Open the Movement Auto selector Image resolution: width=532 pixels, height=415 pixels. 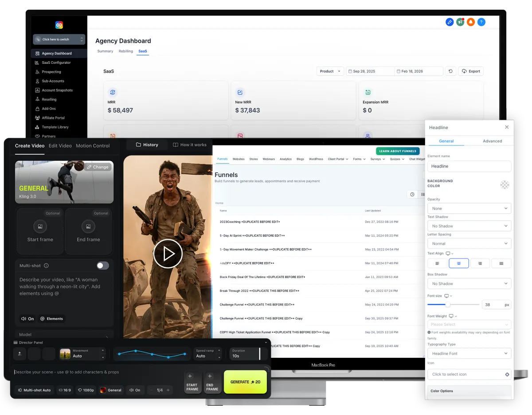(82, 354)
